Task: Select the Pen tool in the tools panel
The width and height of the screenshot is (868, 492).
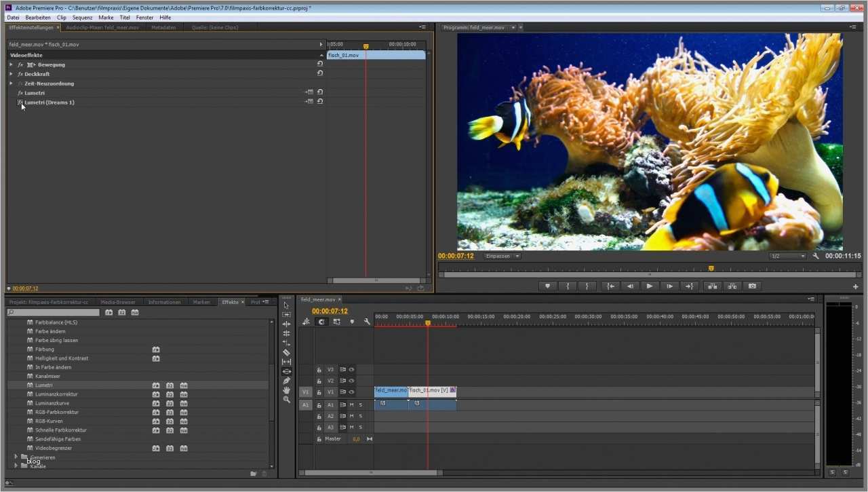Action: pos(286,379)
